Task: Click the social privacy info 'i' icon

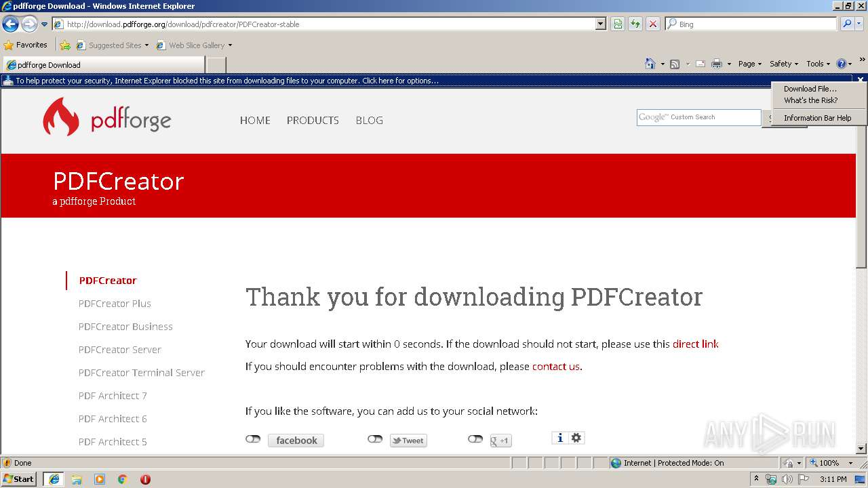Action: click(560, 438)
